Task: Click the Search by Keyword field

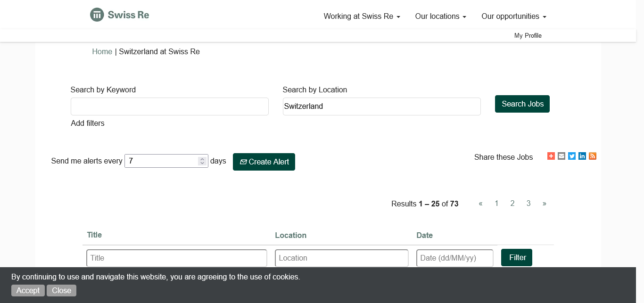Action: pyautogui.click(x=169, y=106)
